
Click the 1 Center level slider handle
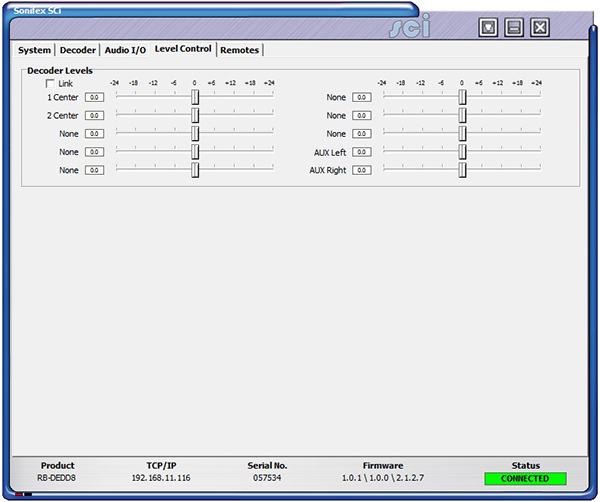195,97
